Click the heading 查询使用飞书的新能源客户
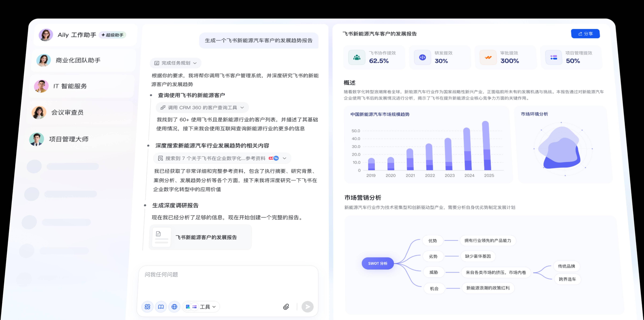The width and height of the screenshot is (644, 320). pyautogui.click(x=191, y=95)
